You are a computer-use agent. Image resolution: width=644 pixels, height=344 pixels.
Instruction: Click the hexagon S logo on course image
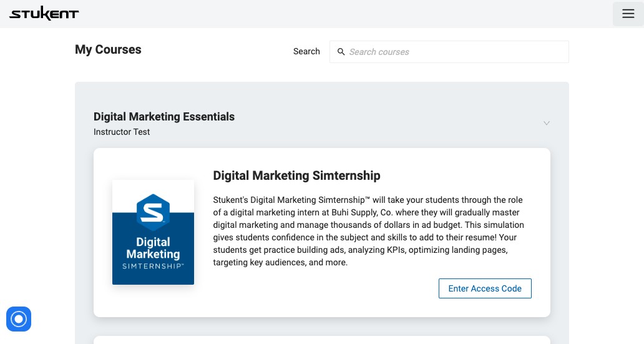pyautogui.click(x=153, y=210)
